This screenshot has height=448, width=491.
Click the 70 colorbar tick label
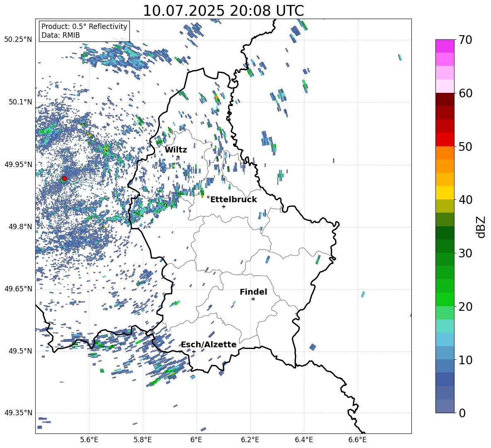coord(465,40)
